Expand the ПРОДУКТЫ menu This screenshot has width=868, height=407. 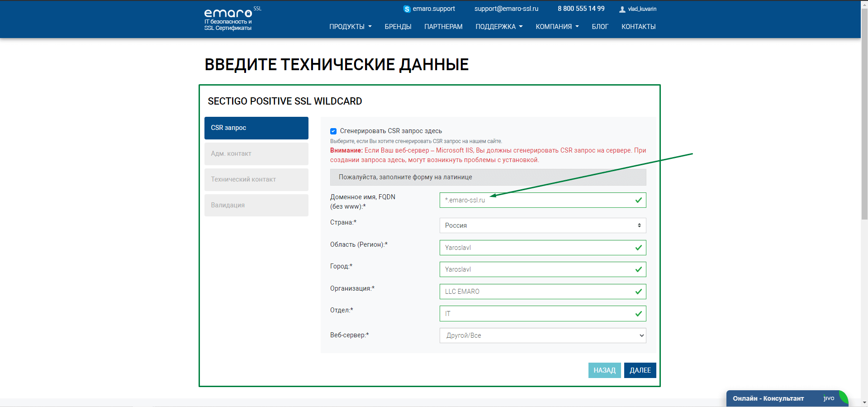tap(350, 27)
